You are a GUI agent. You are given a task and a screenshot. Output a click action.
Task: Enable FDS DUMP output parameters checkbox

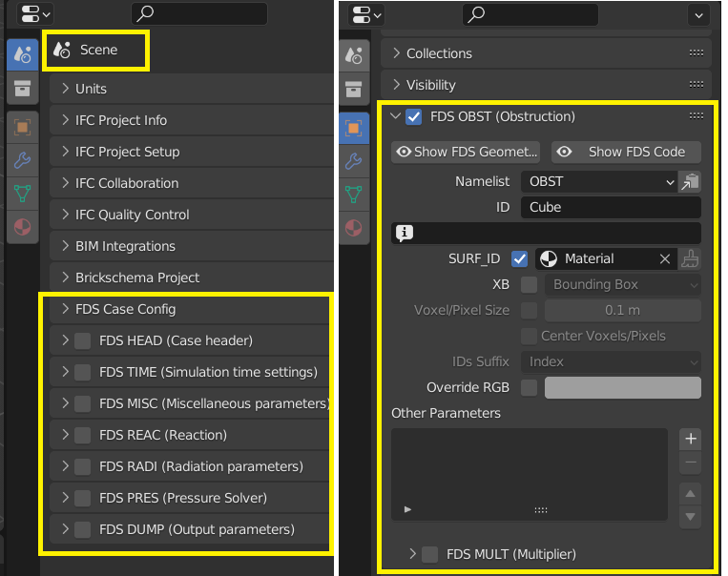83,529
